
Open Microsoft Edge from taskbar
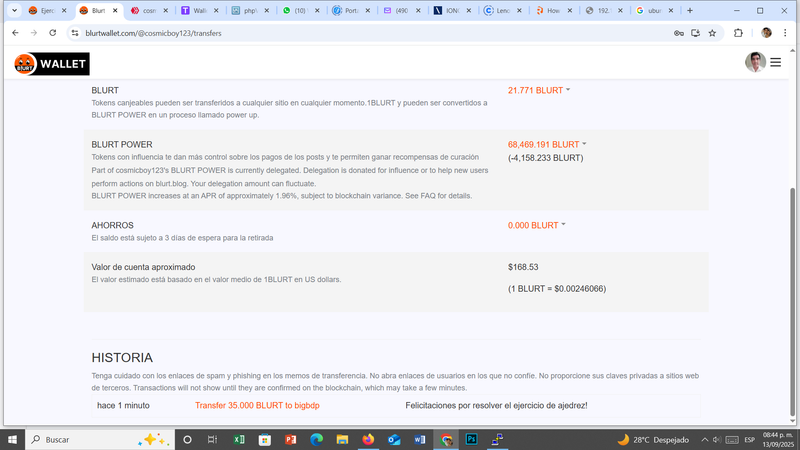(316, 439)
